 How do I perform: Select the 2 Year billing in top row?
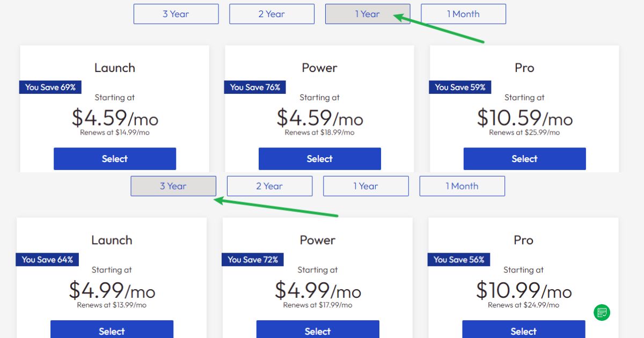click(272, 13)
